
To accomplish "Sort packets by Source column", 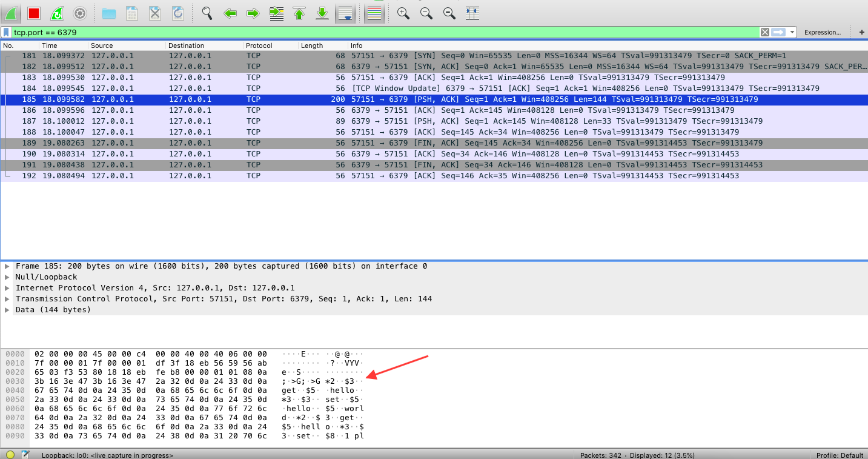I will point(127,45).
